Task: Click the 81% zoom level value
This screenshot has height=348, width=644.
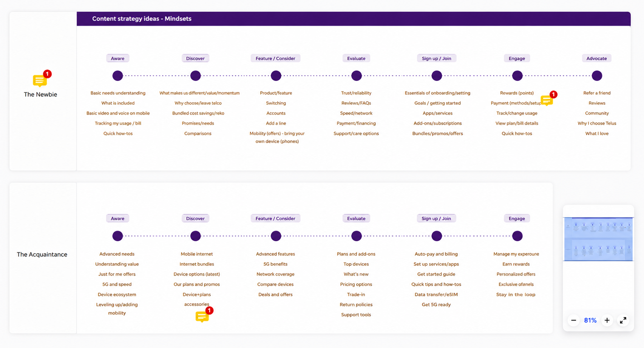Action: (x=590, y=320)
